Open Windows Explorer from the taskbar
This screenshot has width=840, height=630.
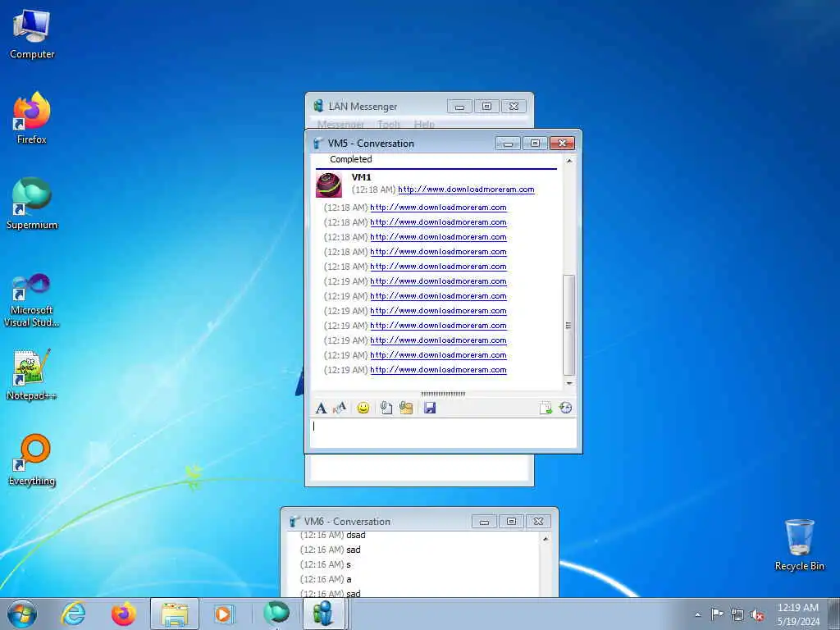175,614
